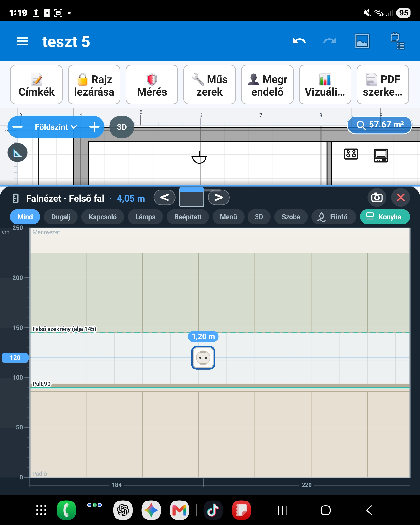Redo the last action
This screenshot has height=525, width=420.
(x=329, y=41)
